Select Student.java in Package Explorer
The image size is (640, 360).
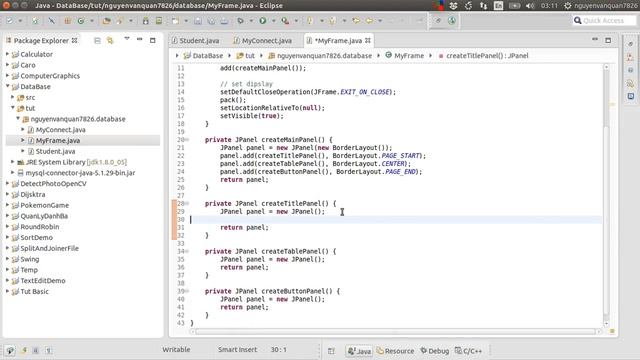[55, 151]
